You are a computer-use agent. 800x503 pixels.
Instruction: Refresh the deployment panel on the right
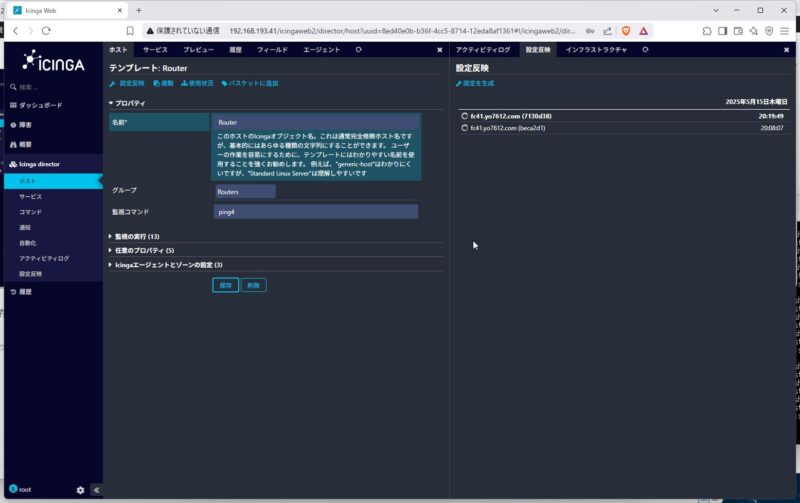tap(645, 49)
